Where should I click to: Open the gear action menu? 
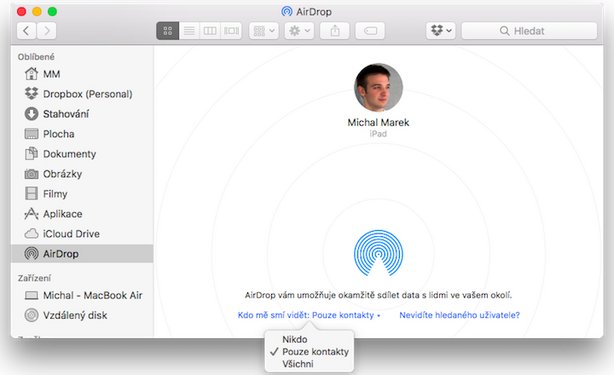tap(299, 31)
